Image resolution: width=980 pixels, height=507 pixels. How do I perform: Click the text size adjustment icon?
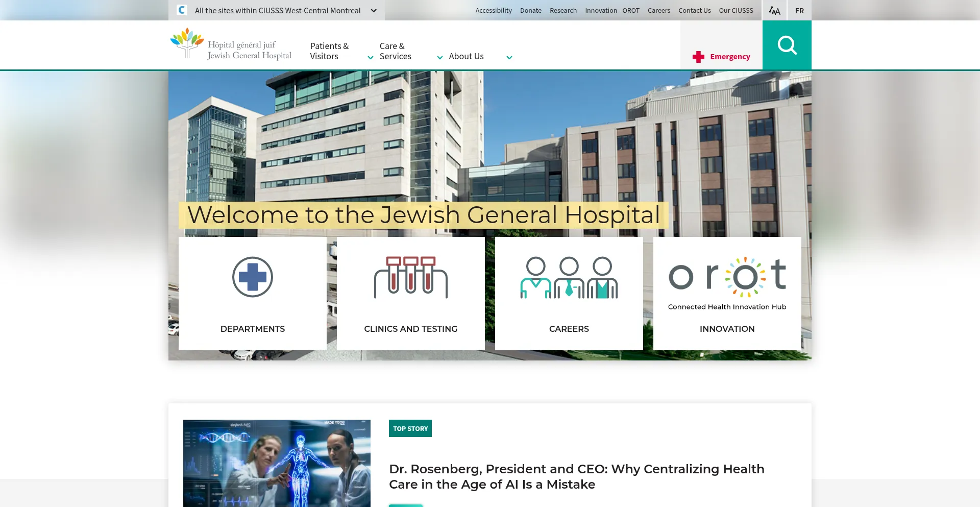click(x=774, y=11)
